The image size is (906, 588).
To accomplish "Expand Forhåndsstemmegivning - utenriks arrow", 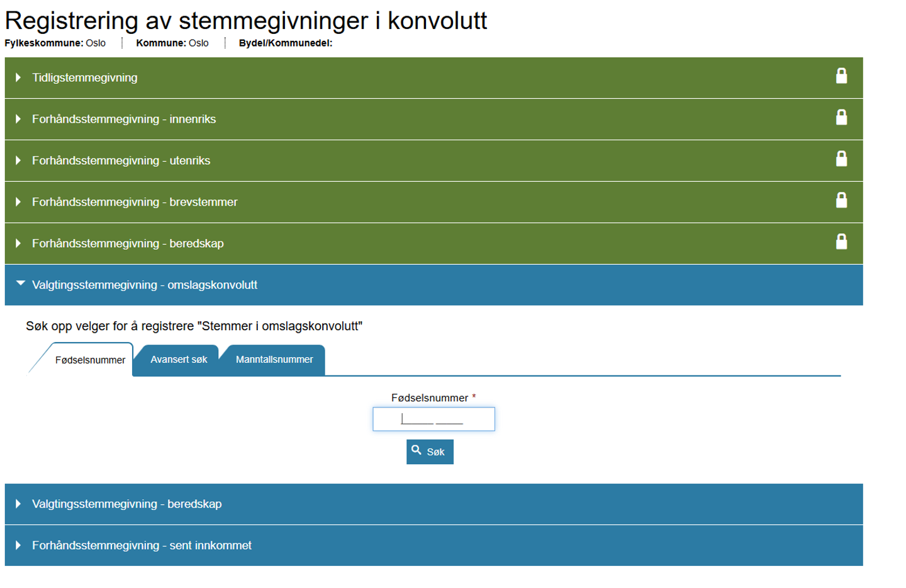I will click(18, 160).
